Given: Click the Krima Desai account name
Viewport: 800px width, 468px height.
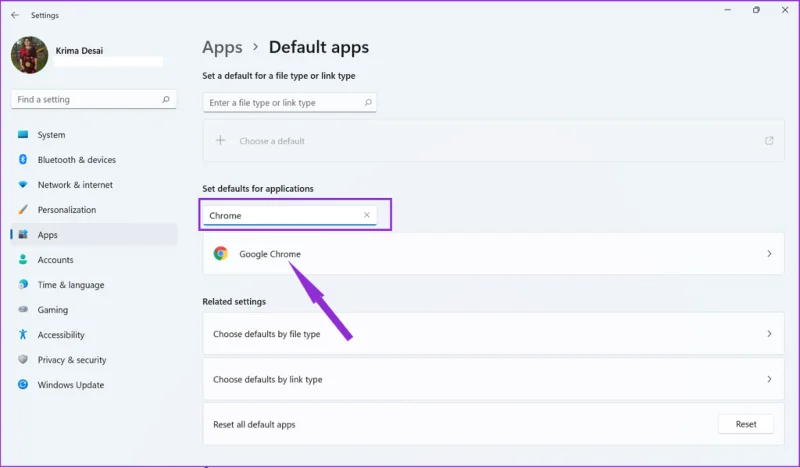Looking at the screenshot, I should (x=79, y=51).
